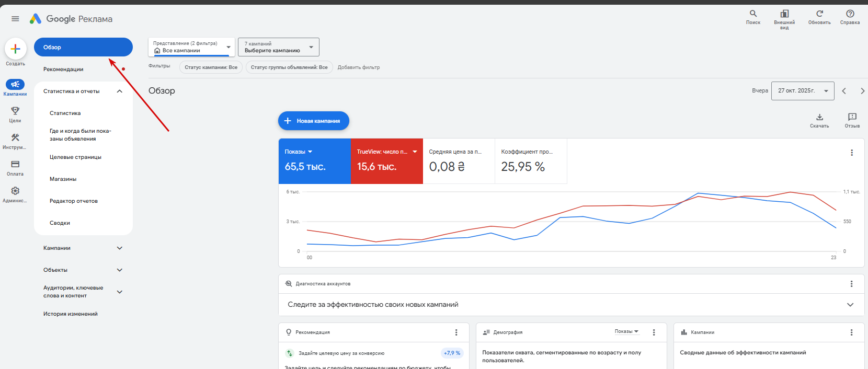Click the Refresh icon in top bar
This screenshot has width=868, height=369.
[819, 14]
